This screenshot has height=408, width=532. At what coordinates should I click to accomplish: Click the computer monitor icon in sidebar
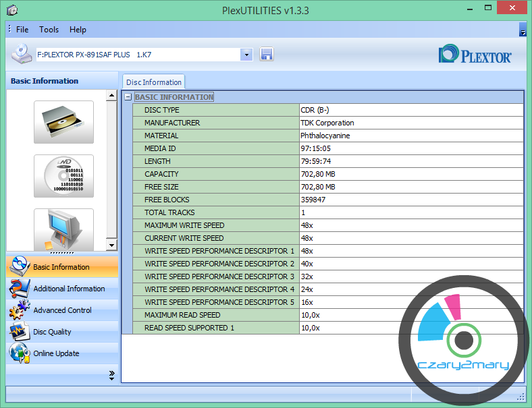pos(63,229)
